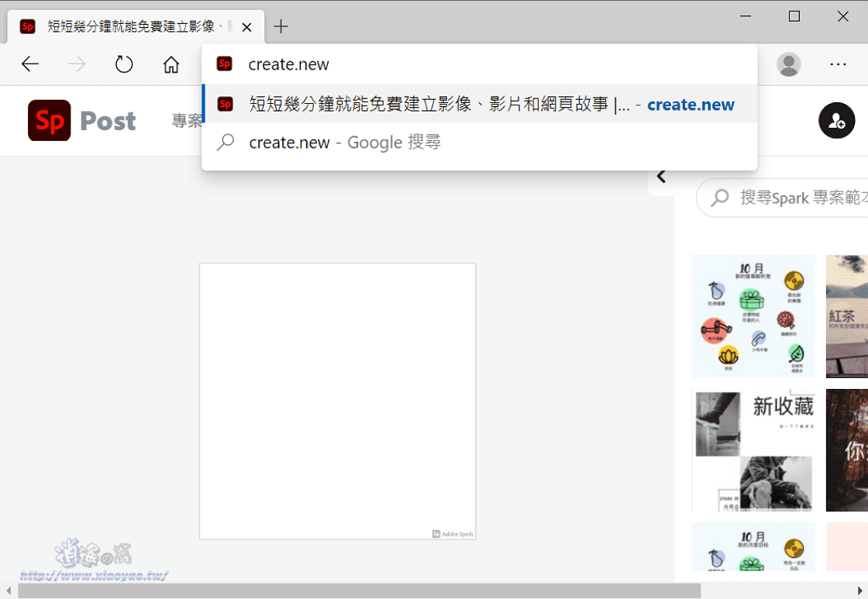Go back using the browser back arrow
868x599 pixels.
coord(30,64)
